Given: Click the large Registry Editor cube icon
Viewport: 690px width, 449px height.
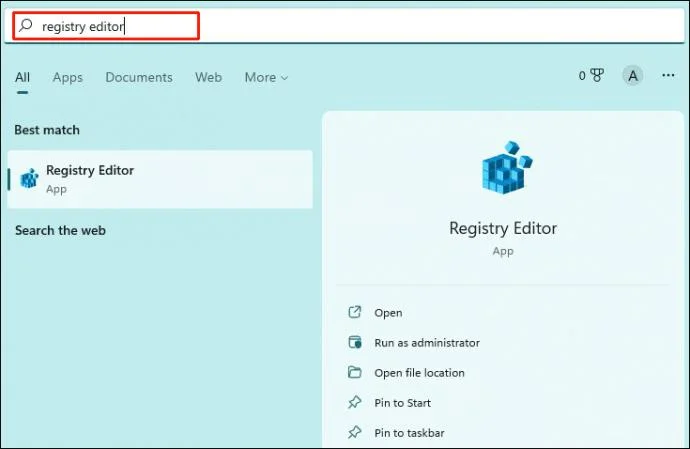Looking at the screenshot, I should click(x=506, y=167).
